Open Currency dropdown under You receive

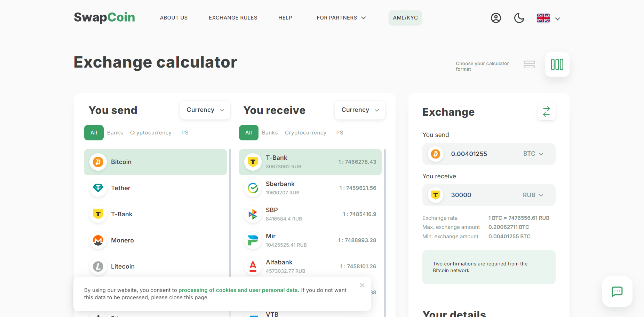click(x=360, y=110)
